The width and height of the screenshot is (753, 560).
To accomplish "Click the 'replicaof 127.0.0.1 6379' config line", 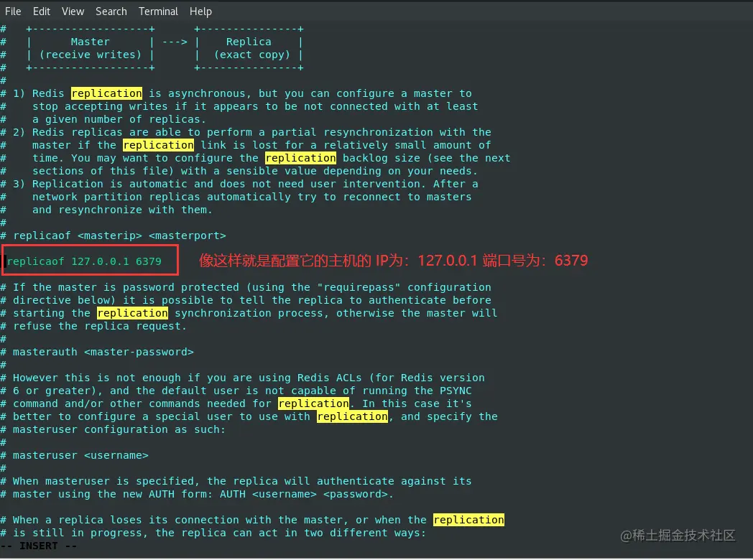I will click(84, 261).
